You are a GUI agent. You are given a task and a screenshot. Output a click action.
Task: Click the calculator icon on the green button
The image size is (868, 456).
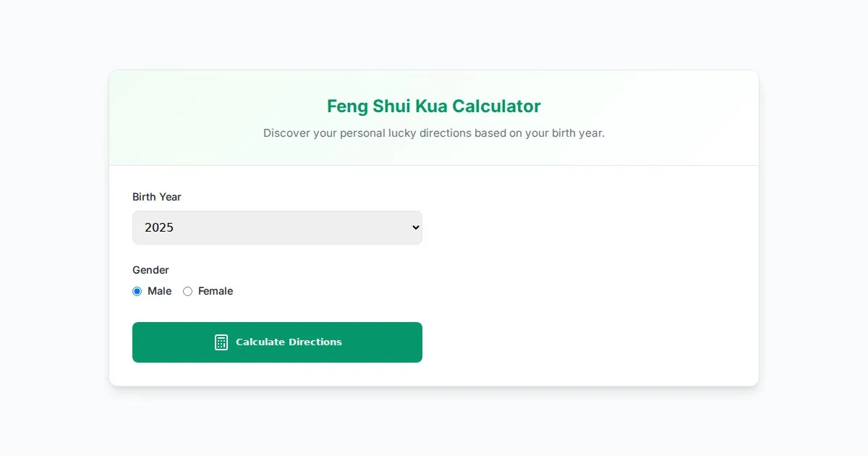(221, 342)
